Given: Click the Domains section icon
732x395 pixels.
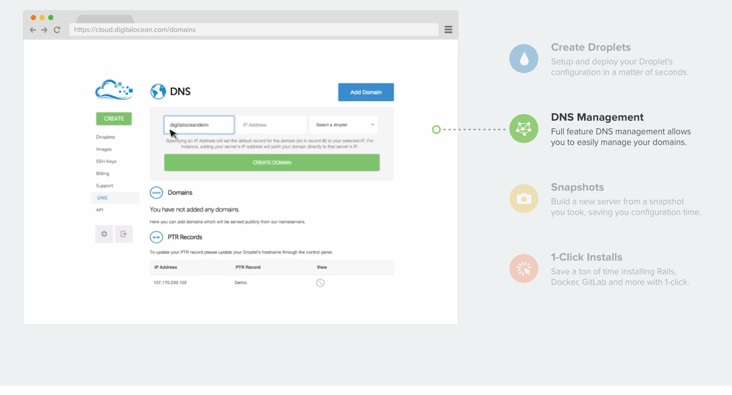Looking at the screenshot, I should click(156, 192).
